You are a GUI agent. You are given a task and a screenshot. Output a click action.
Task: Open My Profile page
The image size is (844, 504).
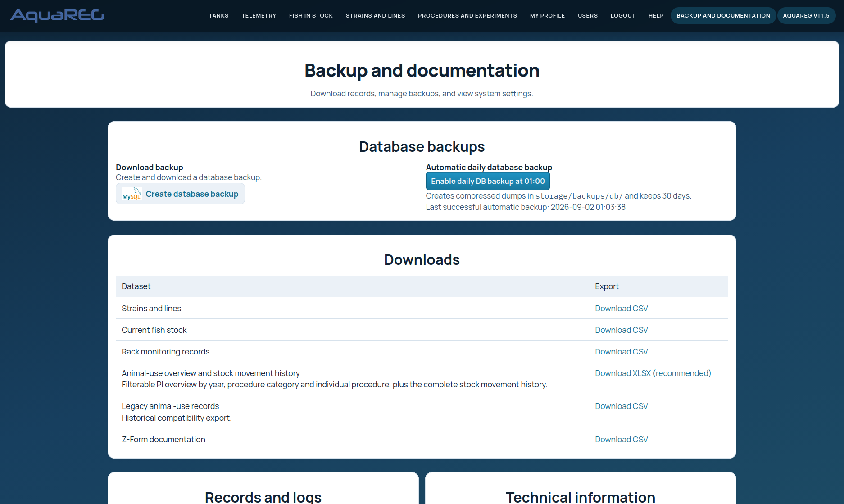(x=547, y=16)
